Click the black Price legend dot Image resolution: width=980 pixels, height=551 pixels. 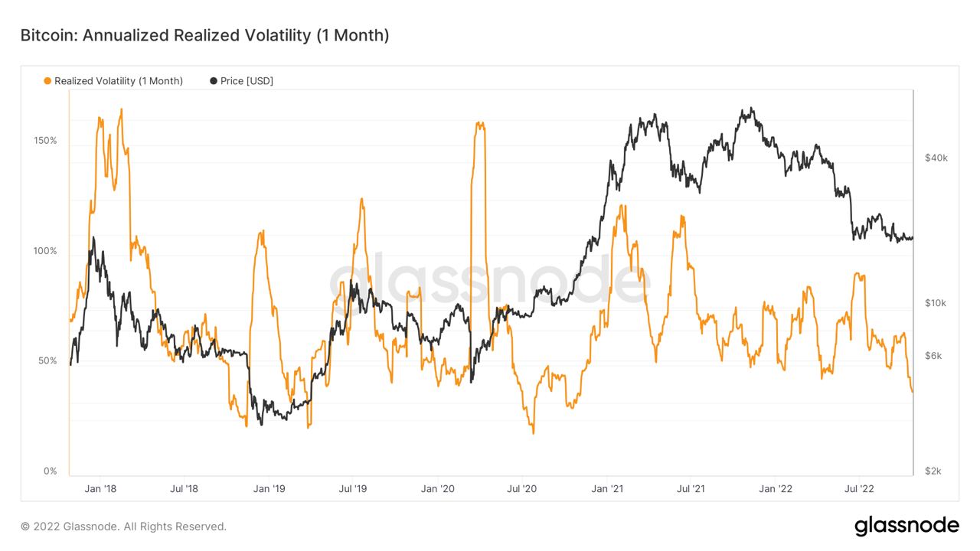point(214,81)
